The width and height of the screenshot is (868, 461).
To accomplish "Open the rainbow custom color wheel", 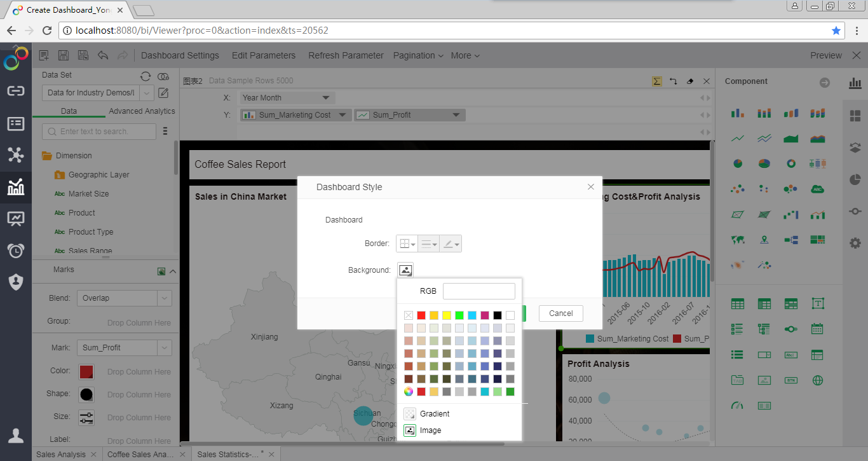I will coord(409,392).
